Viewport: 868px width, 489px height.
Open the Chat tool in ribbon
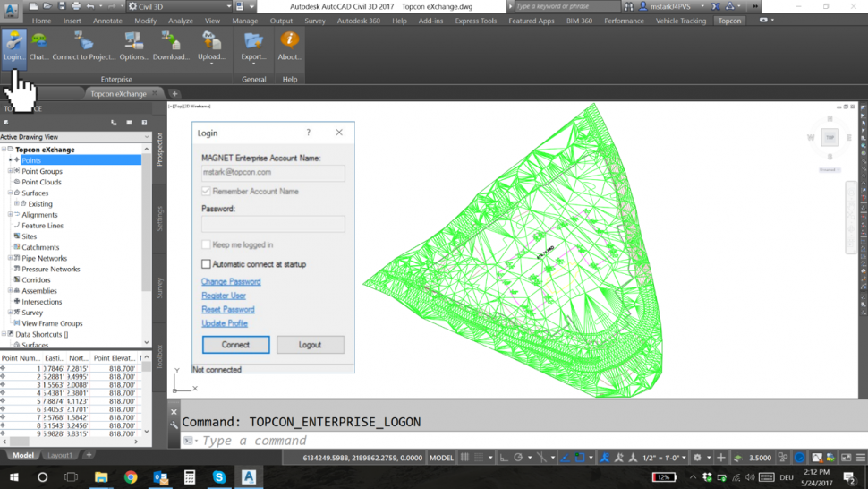[38, 45]
